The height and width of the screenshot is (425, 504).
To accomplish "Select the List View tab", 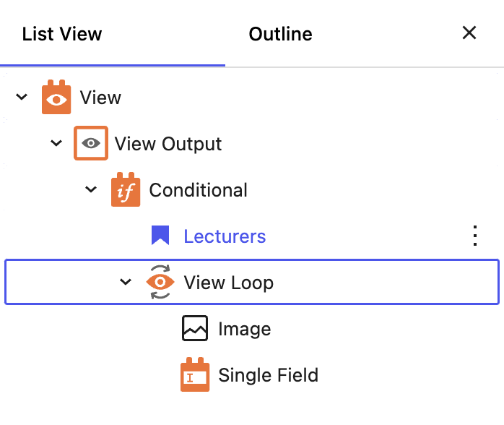I will pos(62,34).
